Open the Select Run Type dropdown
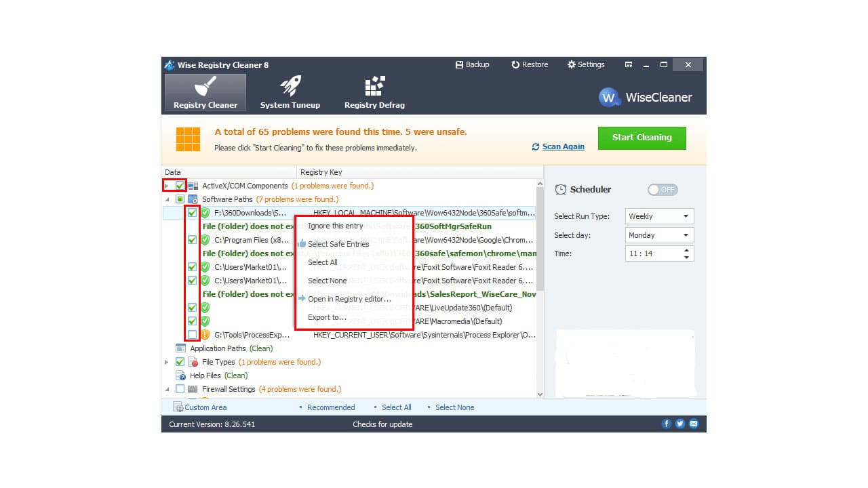This screenshot has height=488, width=868. (658, 216)
